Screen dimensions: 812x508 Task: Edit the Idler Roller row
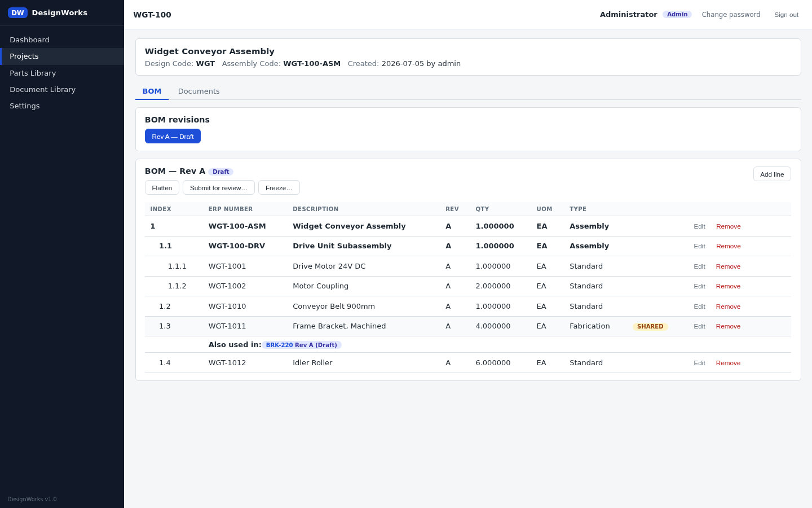coord(699,363)
